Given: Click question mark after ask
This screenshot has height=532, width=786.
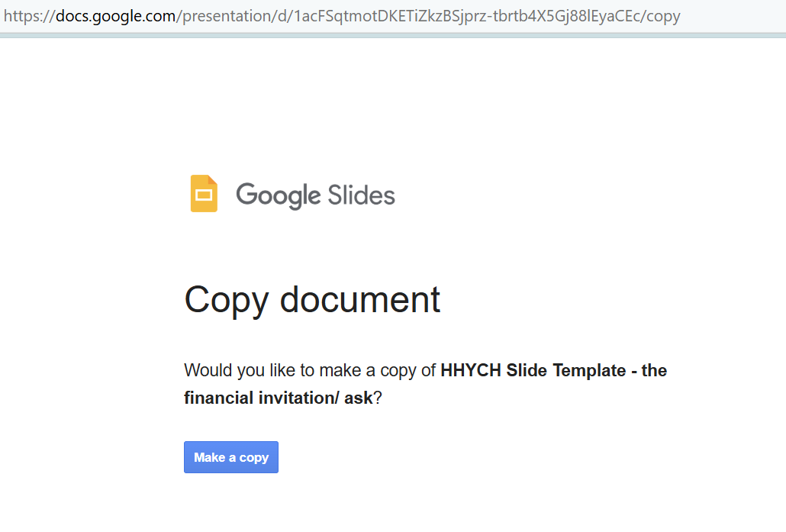Looking at the screenshot, I should pos(377,398).
